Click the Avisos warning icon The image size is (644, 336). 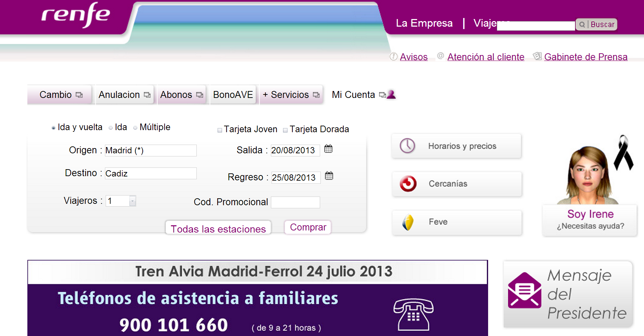pos(394,56)
